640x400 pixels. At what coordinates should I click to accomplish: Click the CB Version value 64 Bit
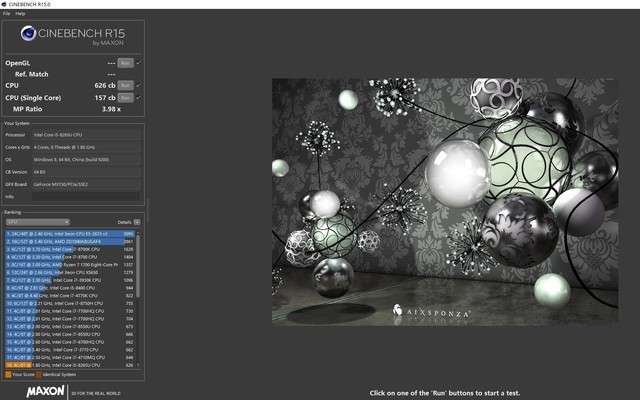[x=86, y=172]
